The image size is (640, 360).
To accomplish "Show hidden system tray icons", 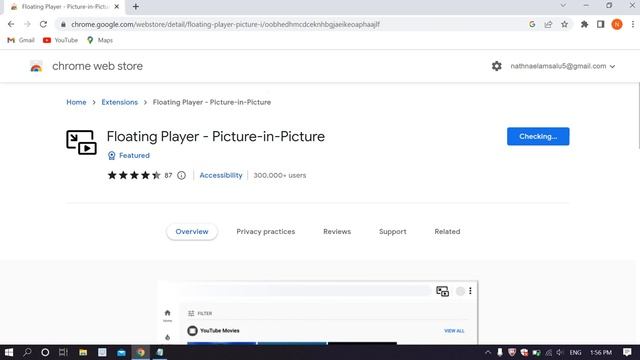I will tap(488, 352).
